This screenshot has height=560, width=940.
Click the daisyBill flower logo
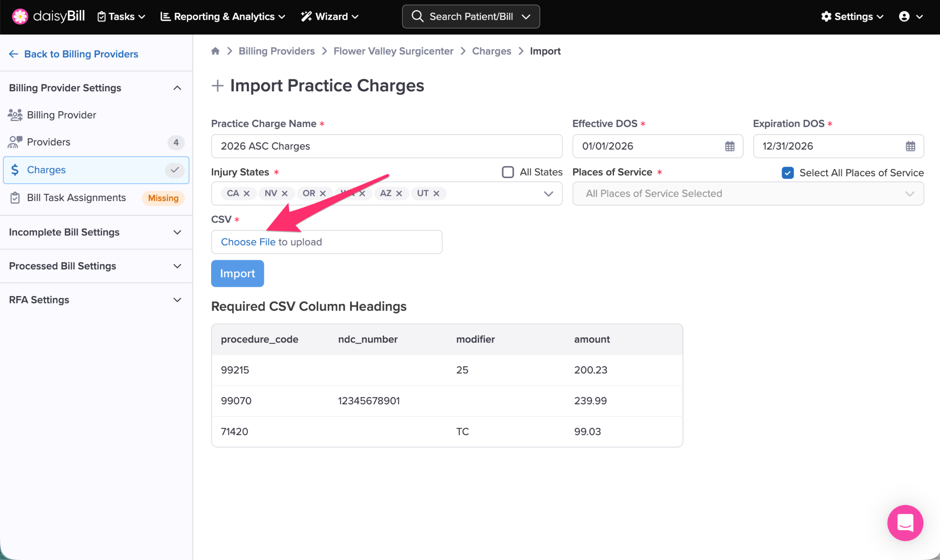pyautogui.click(x=20, y=17)
